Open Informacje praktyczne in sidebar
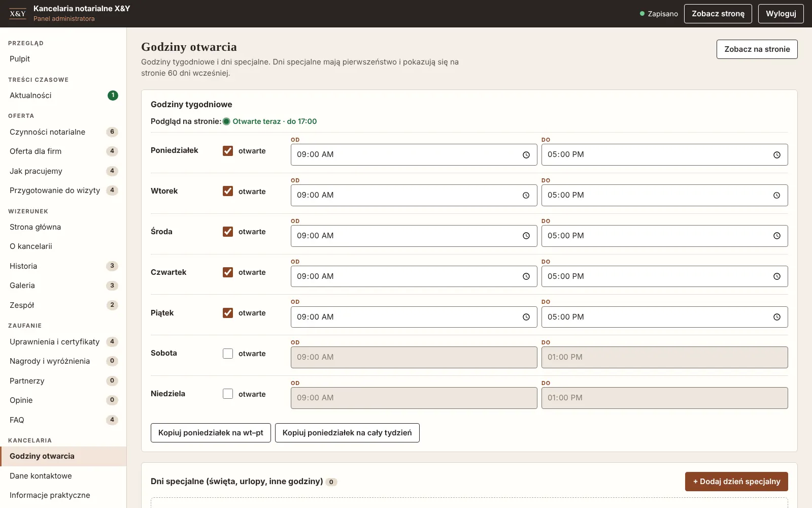The height and width of the screenshot is (508, 812). (63, 495)
